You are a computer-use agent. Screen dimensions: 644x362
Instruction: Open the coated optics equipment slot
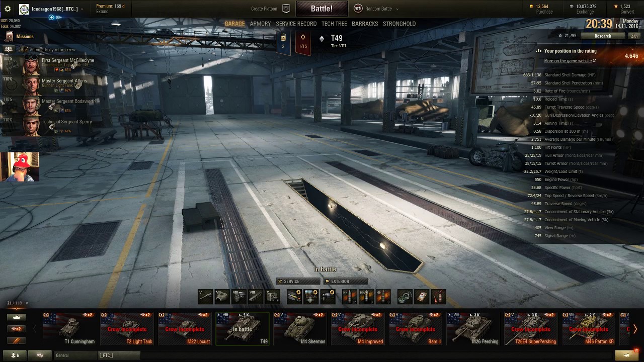[328, 297]
